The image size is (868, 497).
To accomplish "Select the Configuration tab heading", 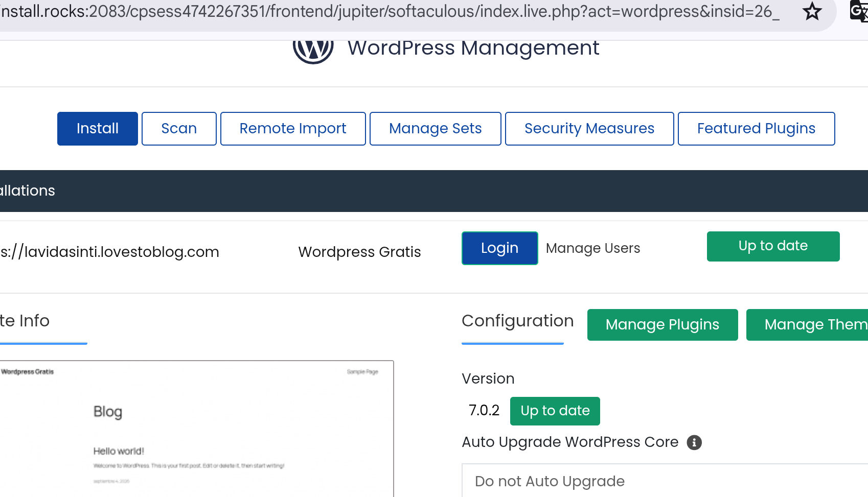I will (518, 321).
